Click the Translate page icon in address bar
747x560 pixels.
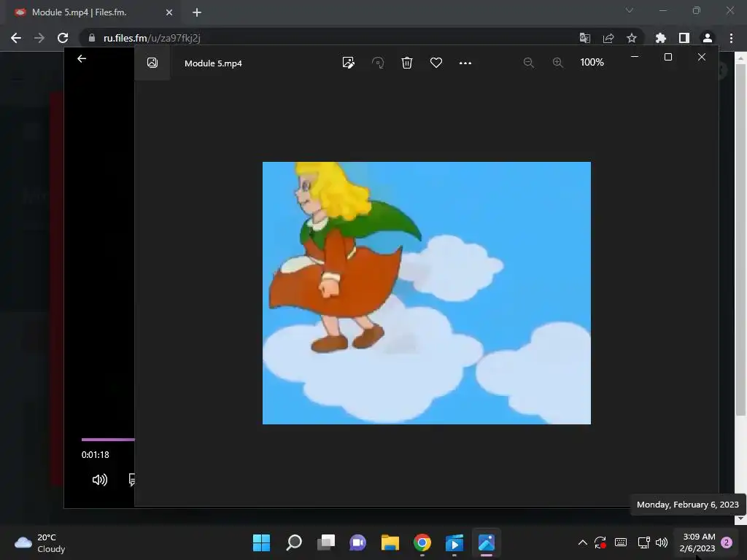click(x=584, y=38)
